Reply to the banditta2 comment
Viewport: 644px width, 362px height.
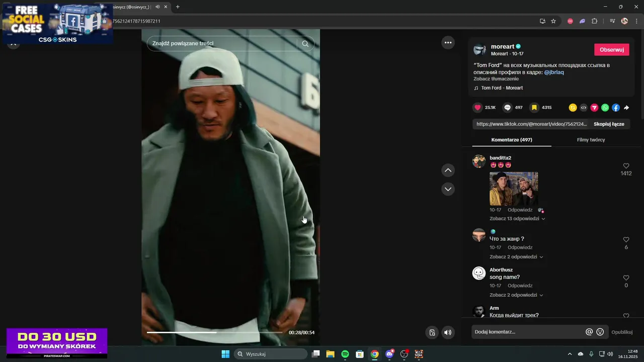520,210
